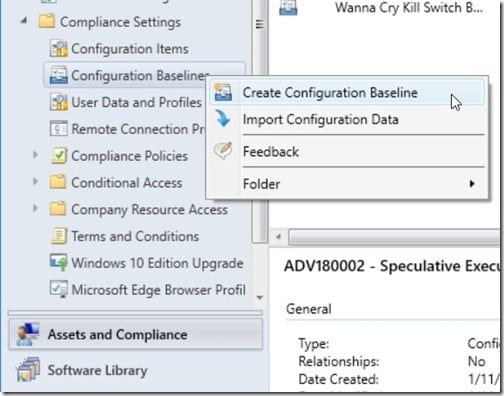Viewport: 504px width, 396px height.
Task: Click the Import Configuration Data arrow icon
Action: pos(222,118)
